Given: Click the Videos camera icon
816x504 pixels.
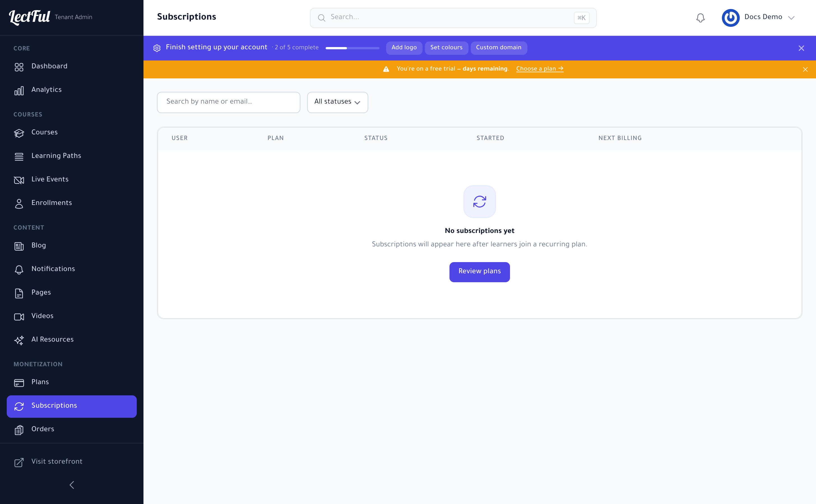Looking at the screenshot, I should (x=19, y=316).
